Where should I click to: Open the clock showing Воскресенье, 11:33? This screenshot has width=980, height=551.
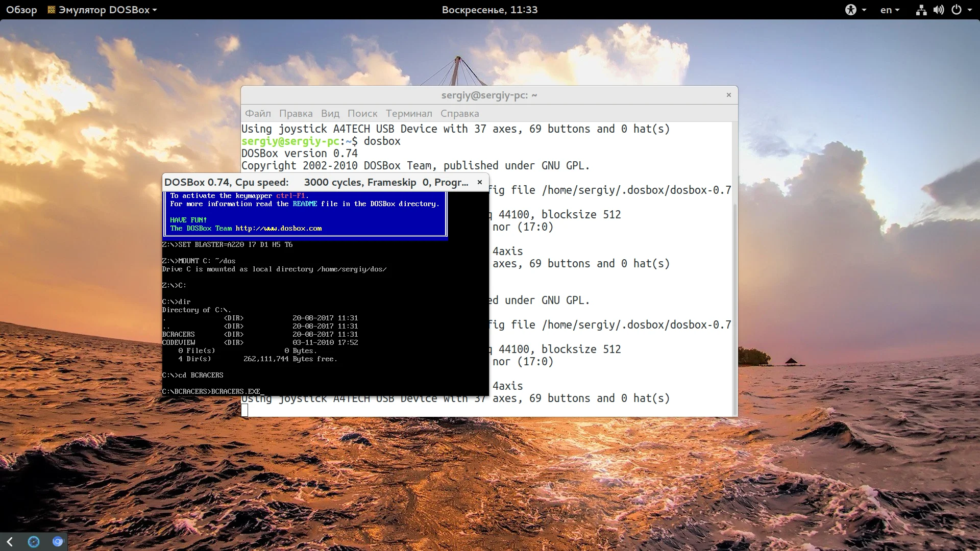pyautogui.click(x=489, y=10)
